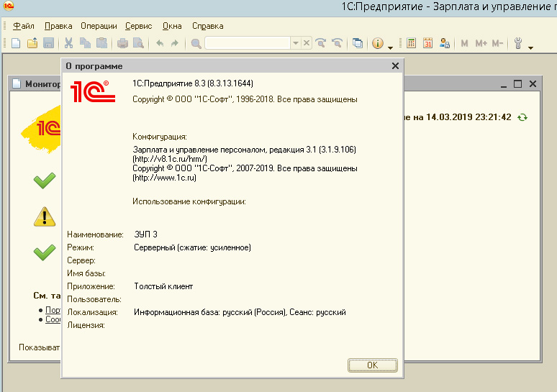This screenshot has width=557, height=392.
Task: Open the Операции menu
Action: coord(99,26)
